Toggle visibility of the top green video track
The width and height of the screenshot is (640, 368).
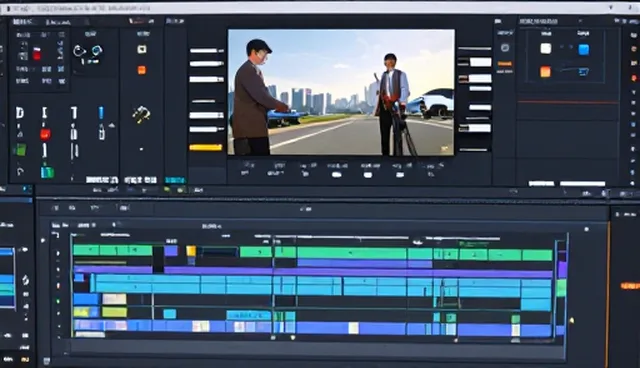(58, 253)
